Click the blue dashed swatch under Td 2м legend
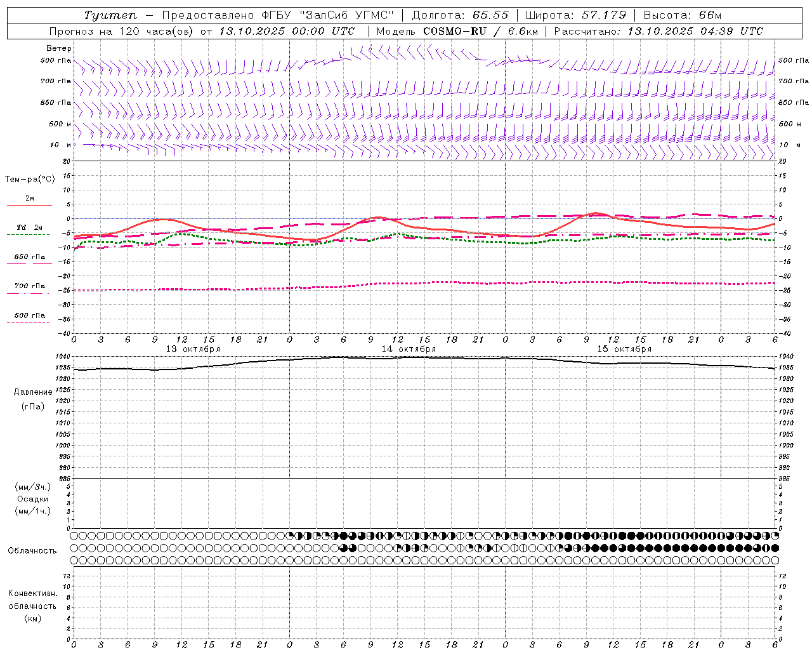812x650 pixels. (28, 235)
